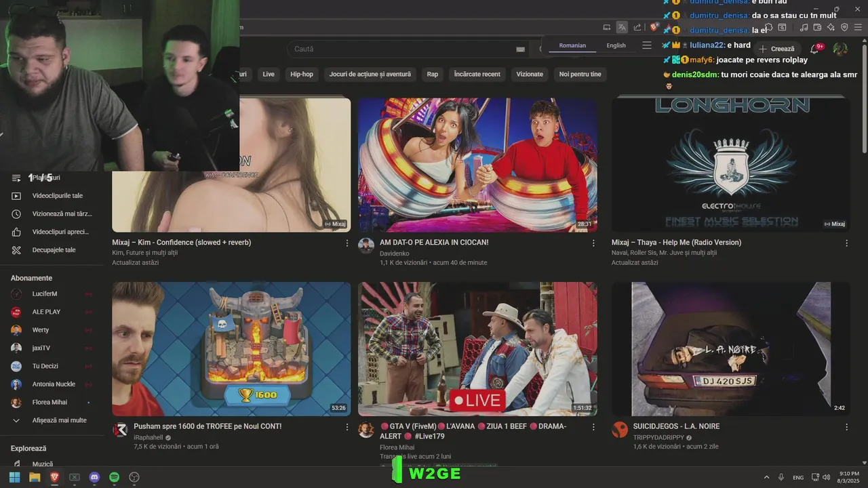Screen dimensions: 868x488
Task: Select the Jocuri de acțiune și aventură chip
Action: point(370,74)
